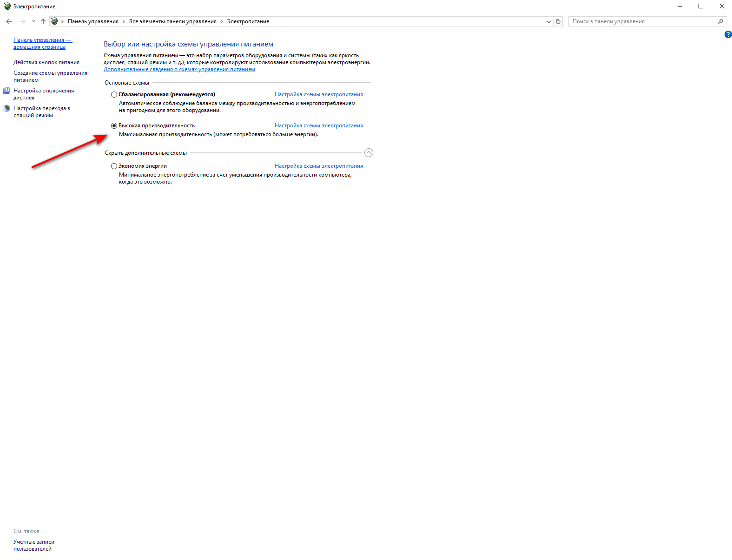Go to Все элементы панели управления breadcrumb
The width and height of the screenshot is (732, 560).
(x=172, y=21)
